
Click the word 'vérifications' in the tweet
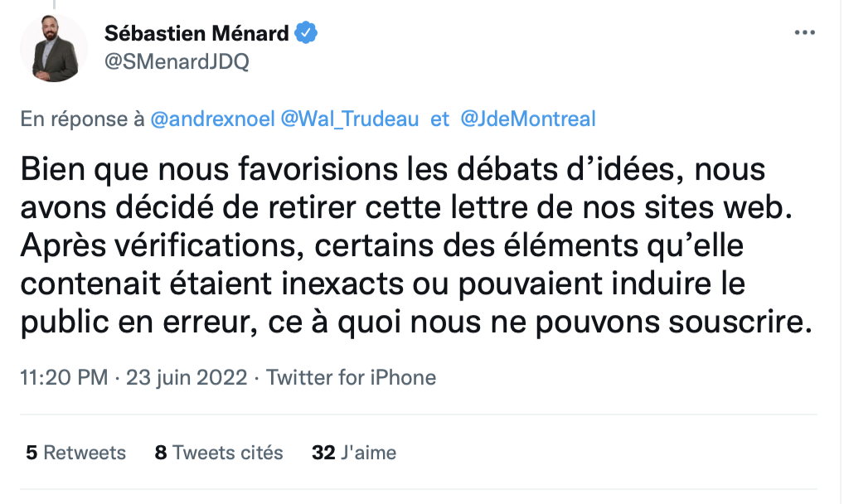pyautogui.click(x=205, y=245)
